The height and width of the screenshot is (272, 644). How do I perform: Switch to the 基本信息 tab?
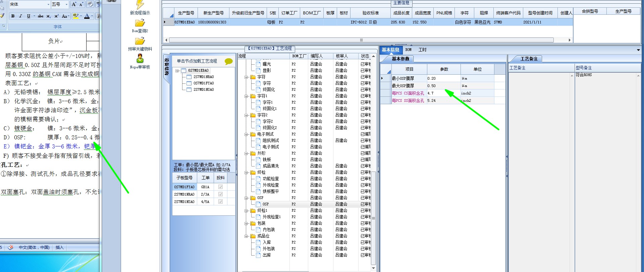(x=390, y=50)
